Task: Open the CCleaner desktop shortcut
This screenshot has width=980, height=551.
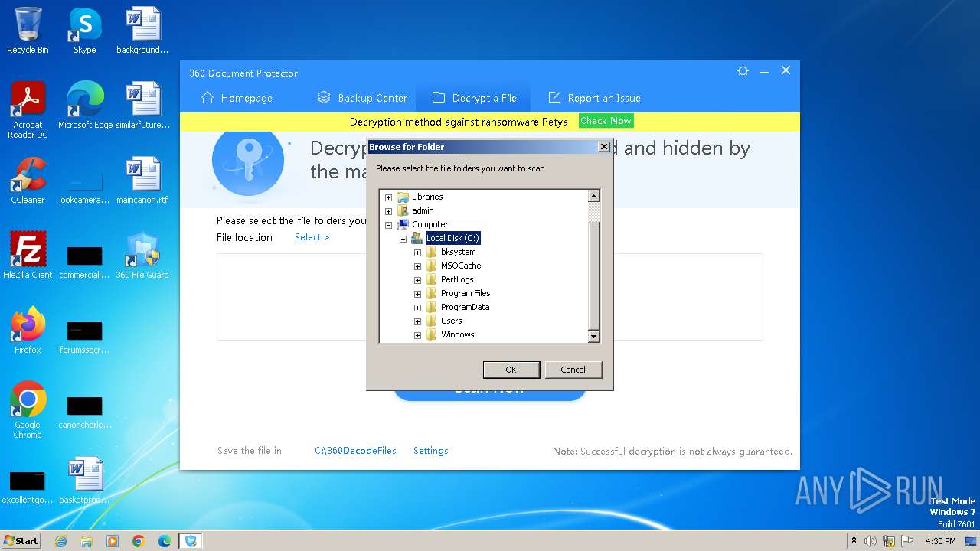Action: click(x=28, y=181)
